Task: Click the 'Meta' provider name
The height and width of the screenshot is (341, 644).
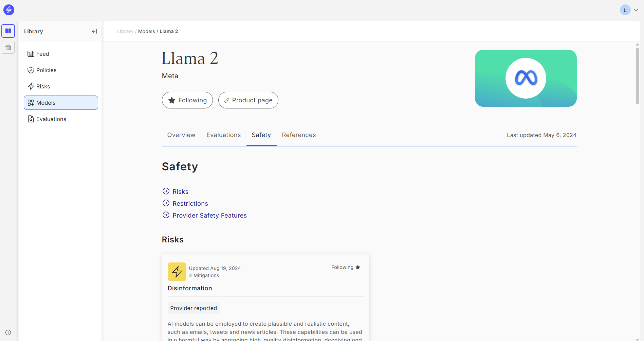Action: coord(170,76)
